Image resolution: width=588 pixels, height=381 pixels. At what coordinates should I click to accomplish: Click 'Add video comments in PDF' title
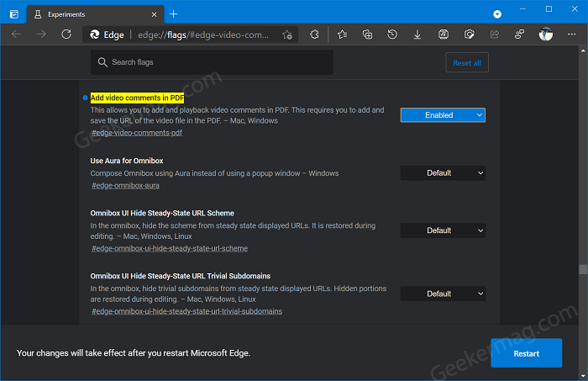click(x=137, y=98)
